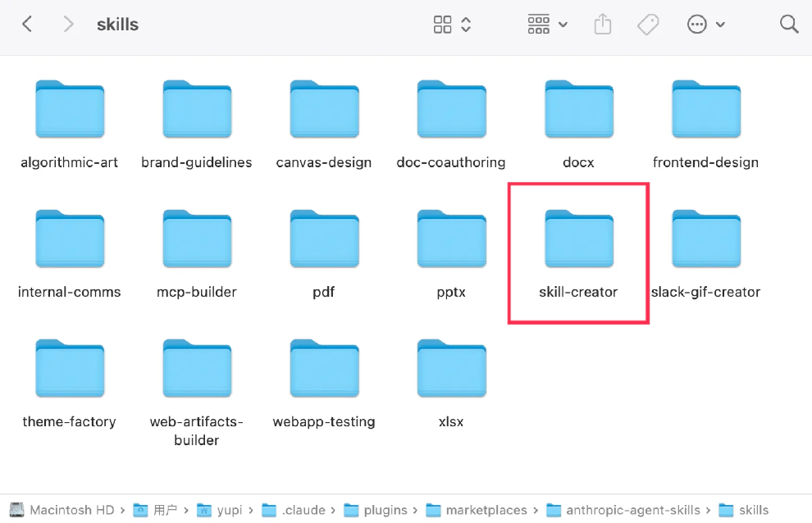
Task: Select the docx folder icon
Action: 579,109
